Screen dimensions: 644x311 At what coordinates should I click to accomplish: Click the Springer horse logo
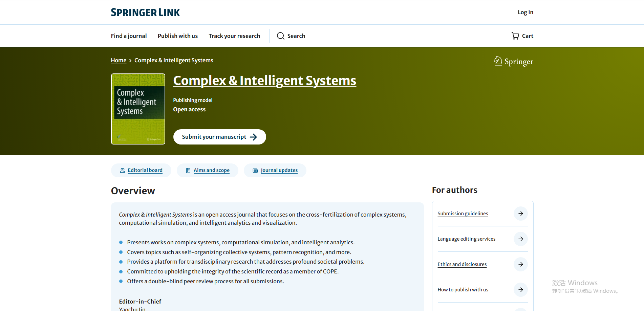pyautogui.click(x=498, y=61)
